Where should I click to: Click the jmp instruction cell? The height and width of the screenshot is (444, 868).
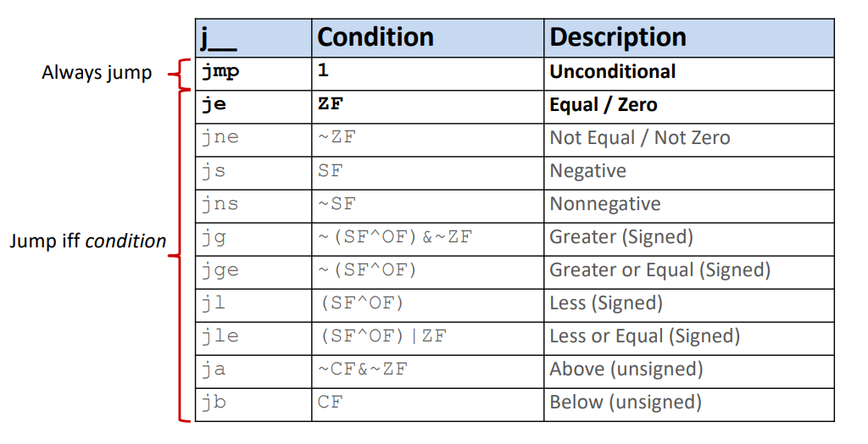[x=253, y=74]
